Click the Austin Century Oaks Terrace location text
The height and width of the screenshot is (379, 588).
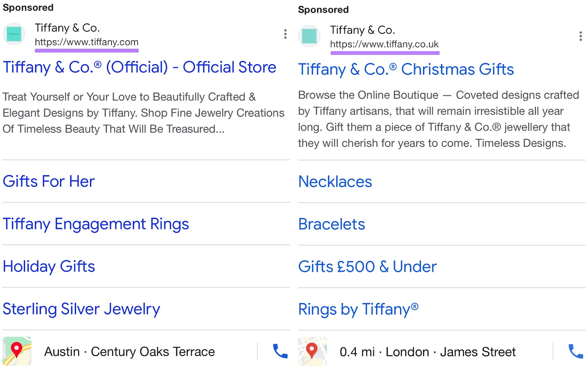click(x=129, y=351)
